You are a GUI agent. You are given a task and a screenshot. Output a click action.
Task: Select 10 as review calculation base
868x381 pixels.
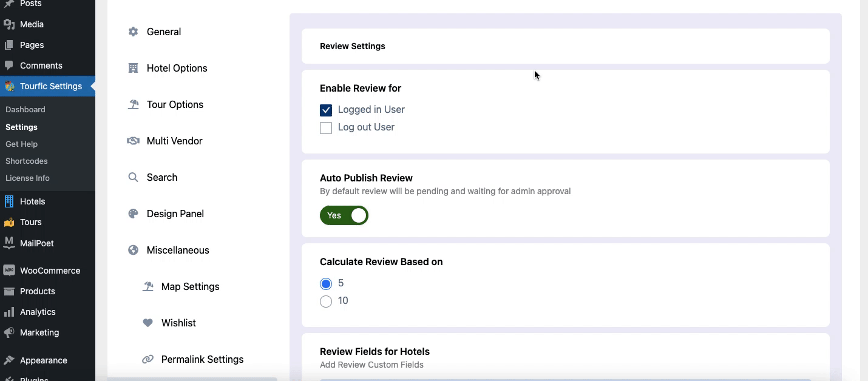326,301
